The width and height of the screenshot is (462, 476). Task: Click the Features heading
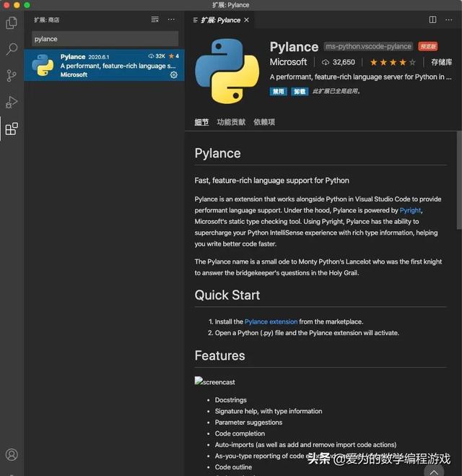219,355
